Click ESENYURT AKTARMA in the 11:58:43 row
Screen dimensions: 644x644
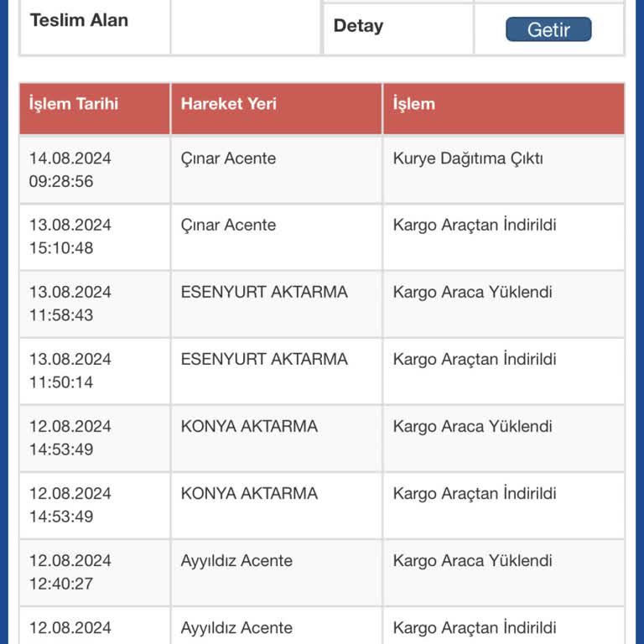coord(264,293)
